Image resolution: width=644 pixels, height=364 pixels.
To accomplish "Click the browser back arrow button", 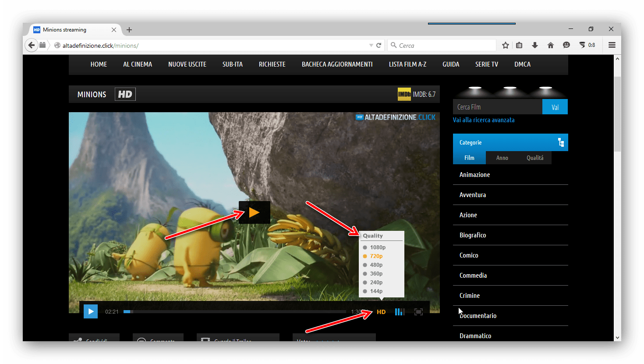I will (31, 45).
